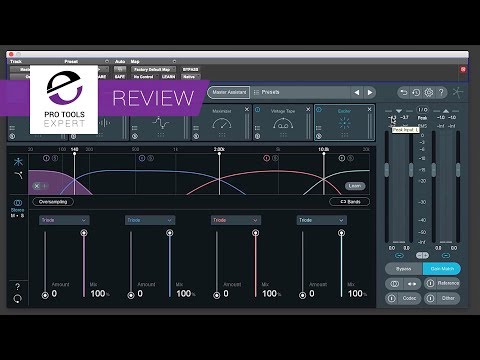Solo band 3 in the crossover display

275,158
